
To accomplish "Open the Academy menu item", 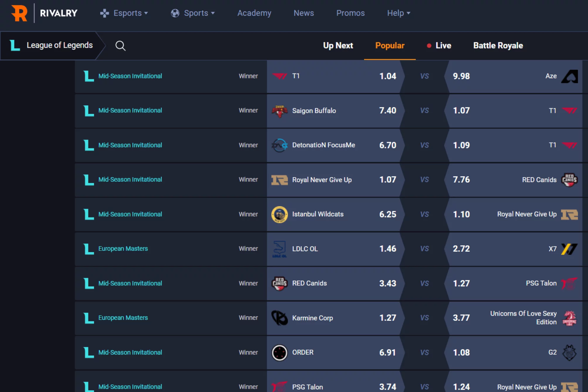I will (254, 13).
